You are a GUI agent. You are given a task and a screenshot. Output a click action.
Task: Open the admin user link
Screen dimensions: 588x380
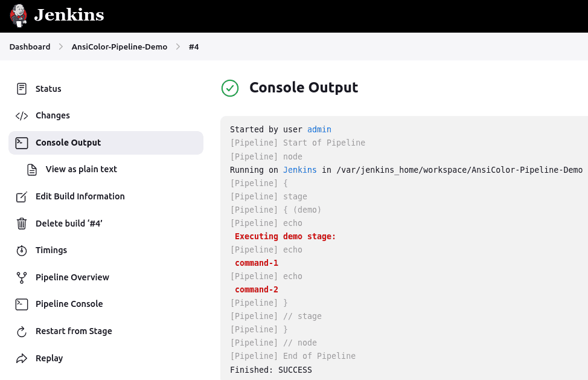319,129
